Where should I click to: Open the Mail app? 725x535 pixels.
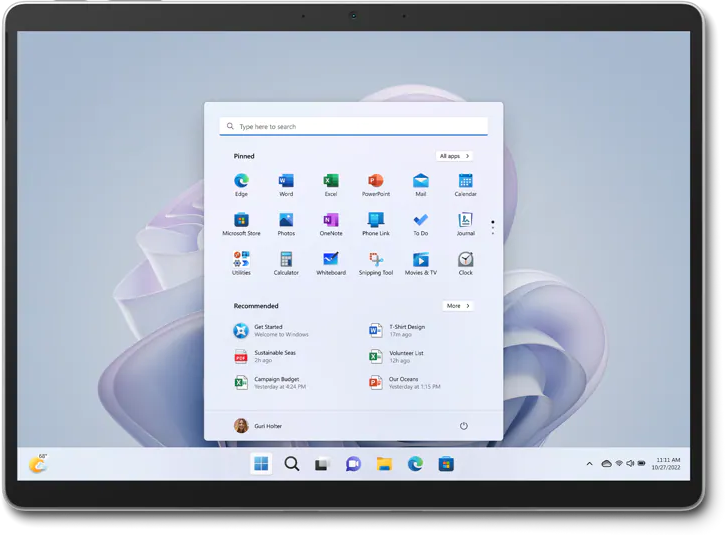tap(420, 184)
